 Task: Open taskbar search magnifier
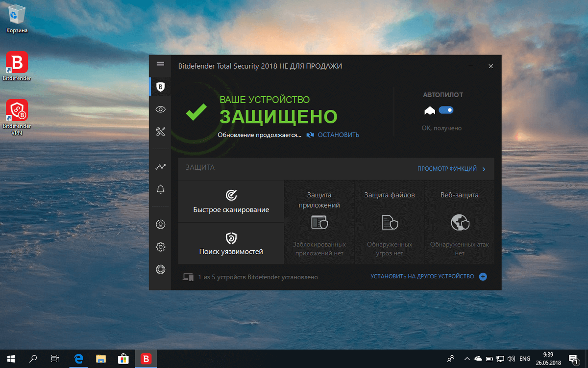tap(33, 359)
